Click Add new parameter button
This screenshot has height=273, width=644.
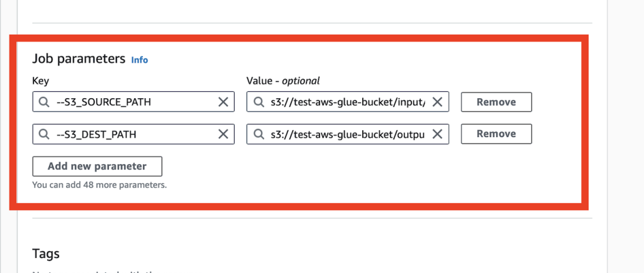[97, 167]
